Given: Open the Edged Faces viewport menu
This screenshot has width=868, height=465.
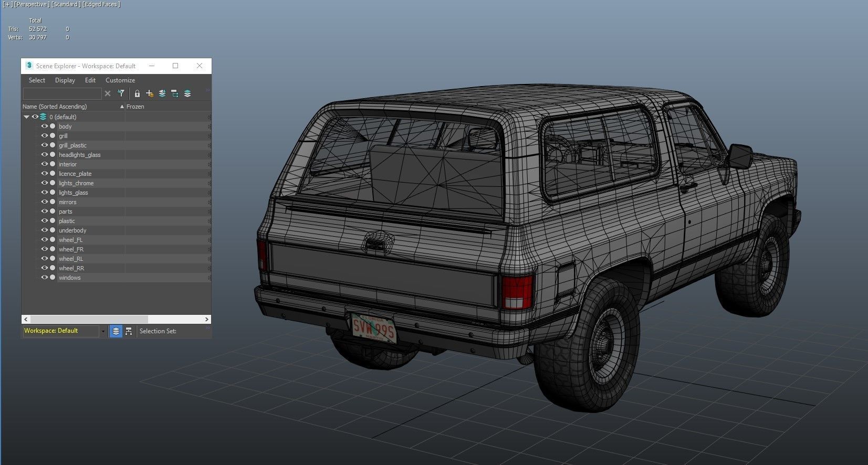Looking at the screenshot, I should point(101,4).
